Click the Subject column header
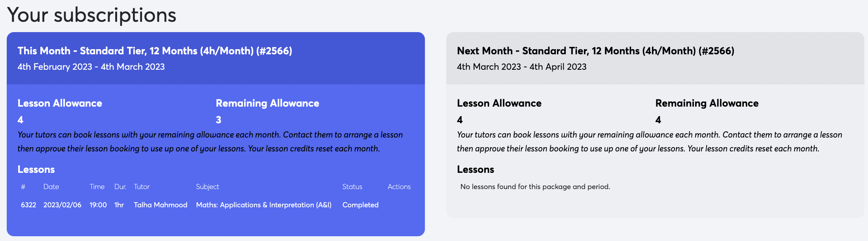The width and height of the screenshot is (868, 241). pos(207,187)
